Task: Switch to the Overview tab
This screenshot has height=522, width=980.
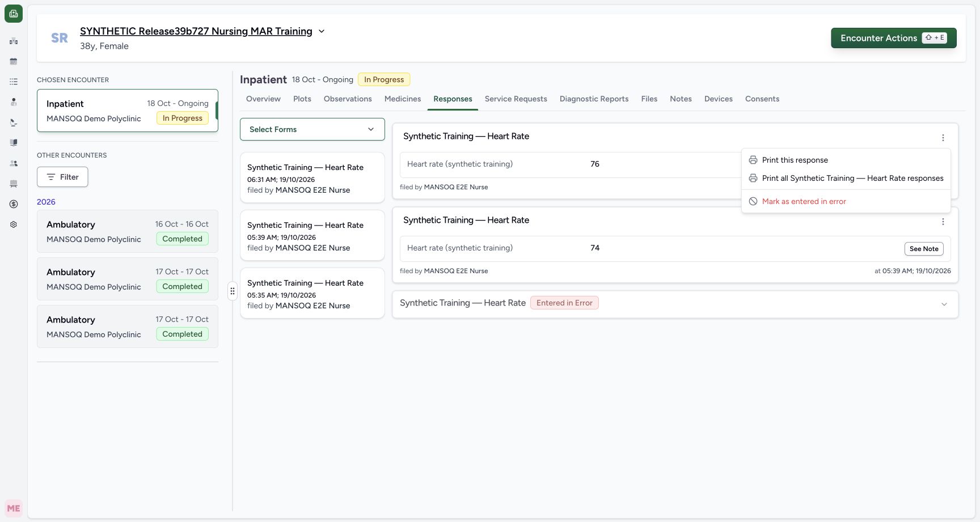Action: point(263,99)
